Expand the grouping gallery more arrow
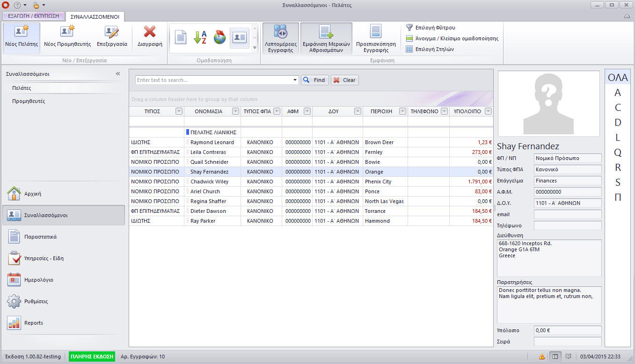 (255, 47)
